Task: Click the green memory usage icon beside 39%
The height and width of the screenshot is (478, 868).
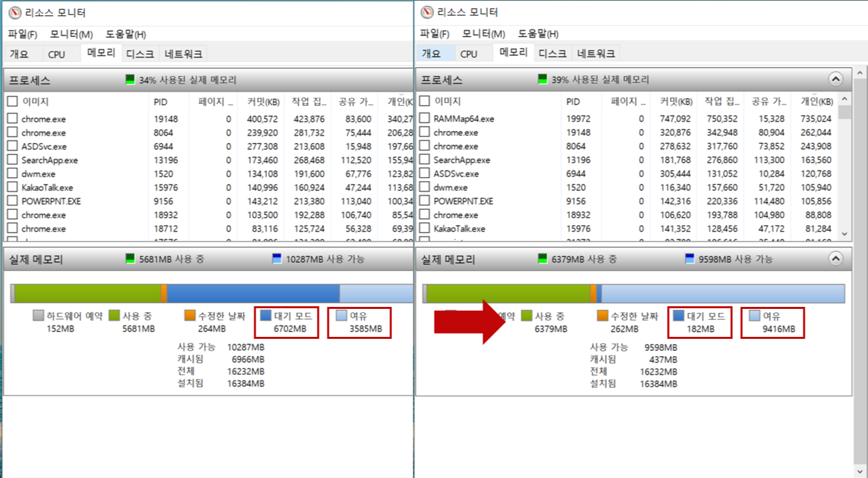Action: 542,79
